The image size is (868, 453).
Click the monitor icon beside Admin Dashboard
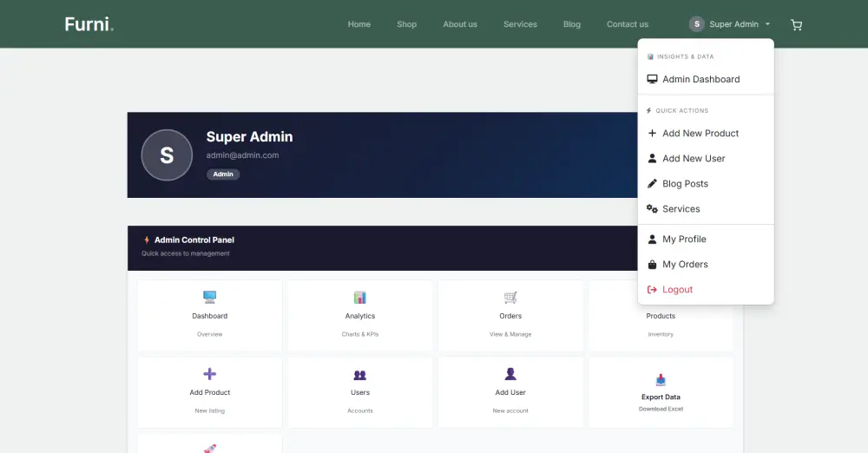(652, 79)
